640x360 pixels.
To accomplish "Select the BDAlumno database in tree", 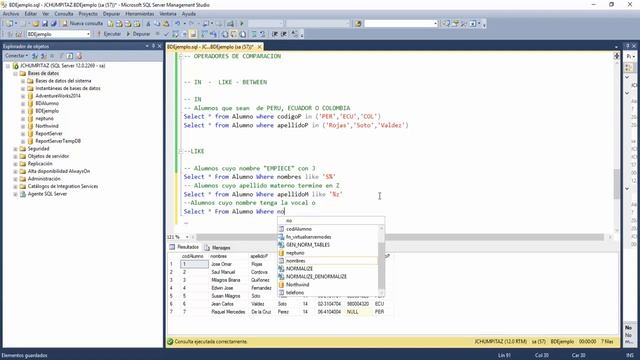I will tap(47, 104).
